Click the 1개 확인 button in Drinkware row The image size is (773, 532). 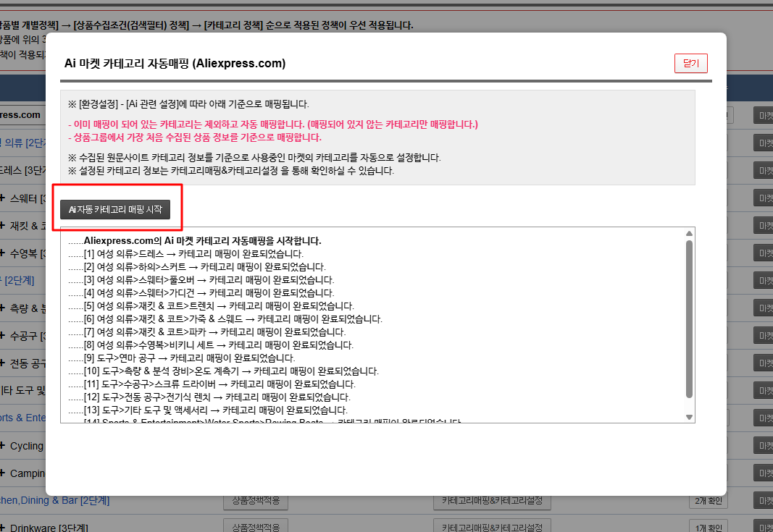click(708, 527)
